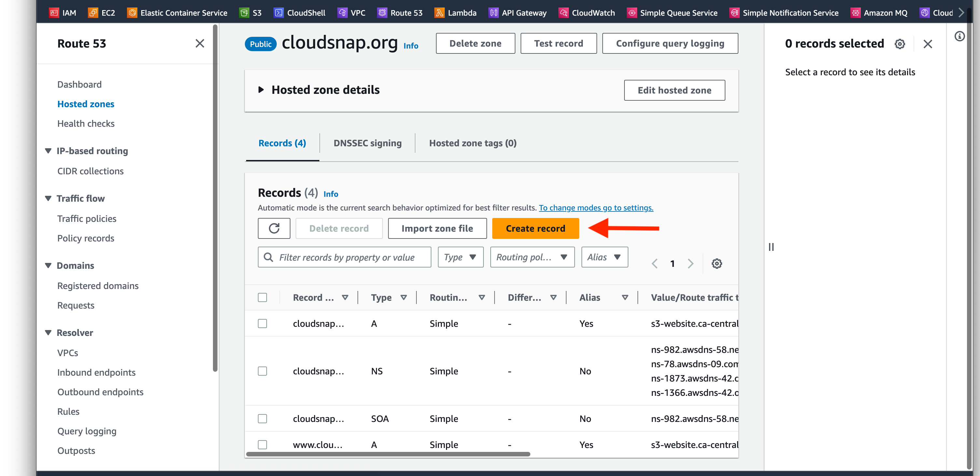The height and width of the screenshot is (476, 980).
Task: Open Simple Notification Service shortcut
Action: click(x=784, y=13)
